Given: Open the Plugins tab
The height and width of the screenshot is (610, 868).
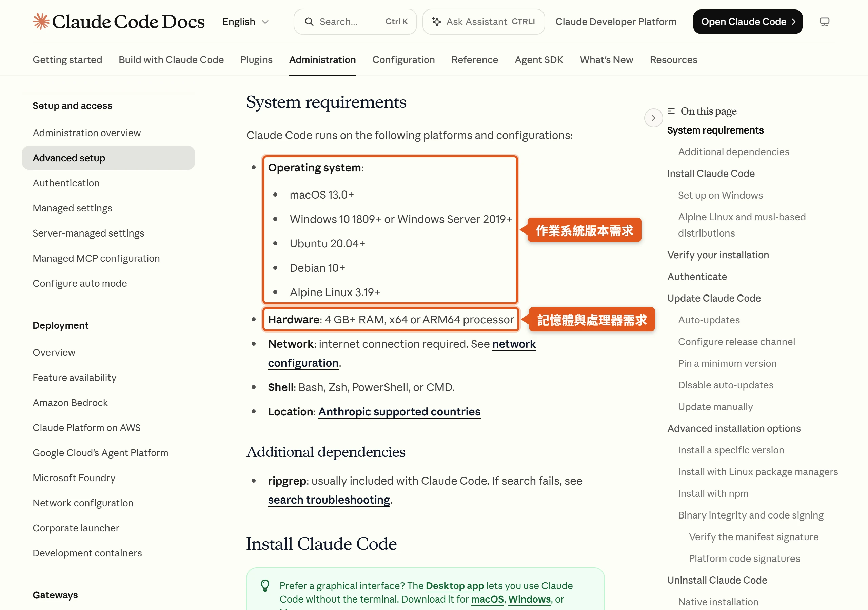Looking at the screenshot, I should click(x=256, y=60).
